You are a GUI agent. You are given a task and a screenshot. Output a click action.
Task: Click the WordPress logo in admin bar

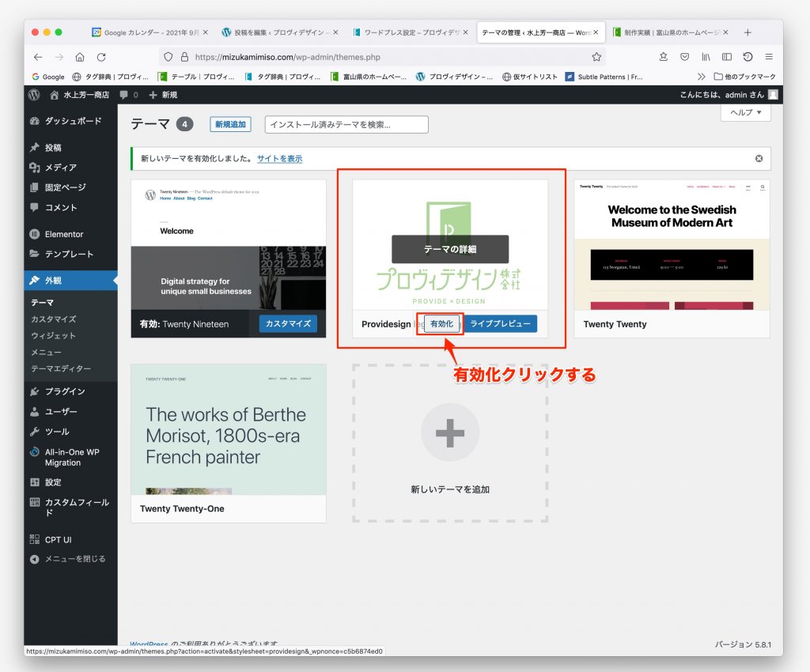pyautogui.click(x=34, y=95)
